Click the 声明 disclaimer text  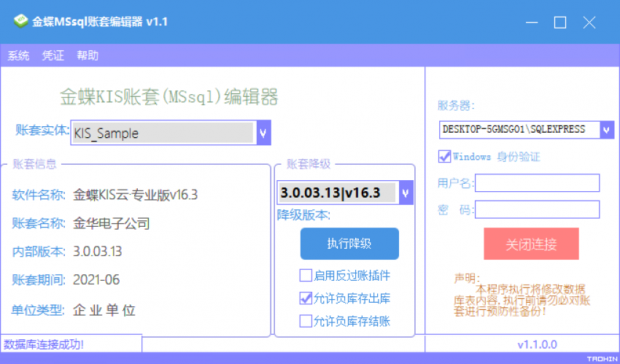(x=522, y=295)
